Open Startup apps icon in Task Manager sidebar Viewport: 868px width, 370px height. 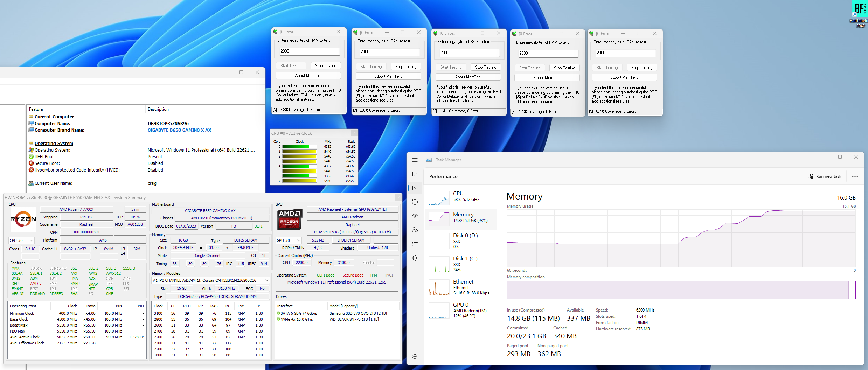point(415,216)
